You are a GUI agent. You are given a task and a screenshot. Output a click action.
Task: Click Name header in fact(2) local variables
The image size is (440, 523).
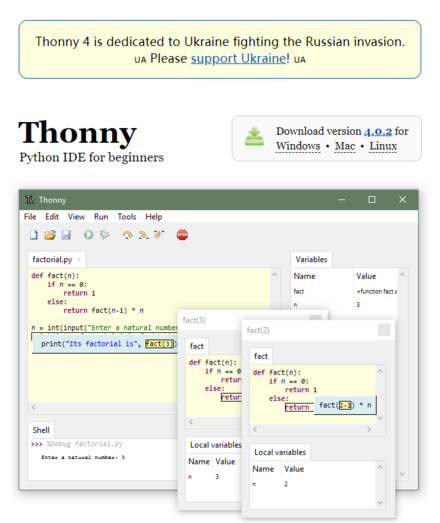[x=263, y=469]
